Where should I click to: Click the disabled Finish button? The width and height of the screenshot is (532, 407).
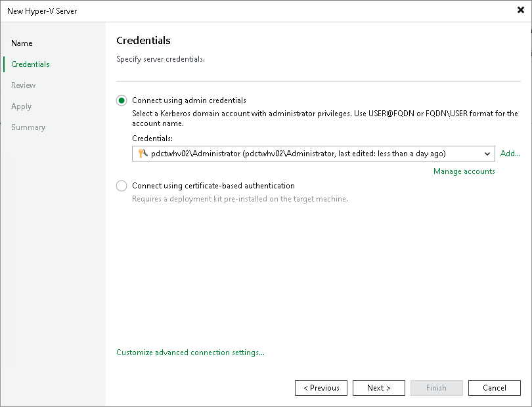click(x=436, y=388)
